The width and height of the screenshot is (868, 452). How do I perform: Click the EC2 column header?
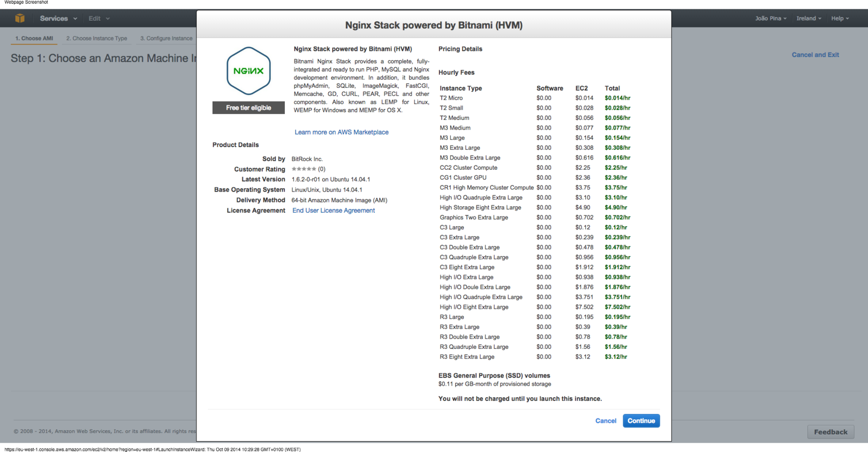click(582, 88)
